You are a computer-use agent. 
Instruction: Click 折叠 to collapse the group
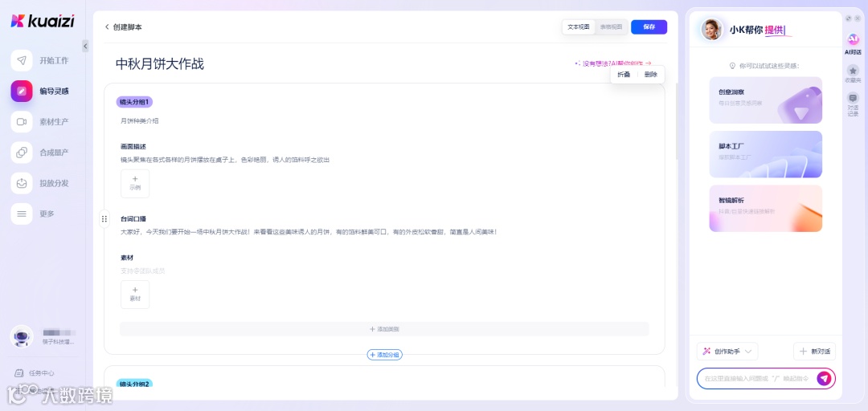pos(624,75)
